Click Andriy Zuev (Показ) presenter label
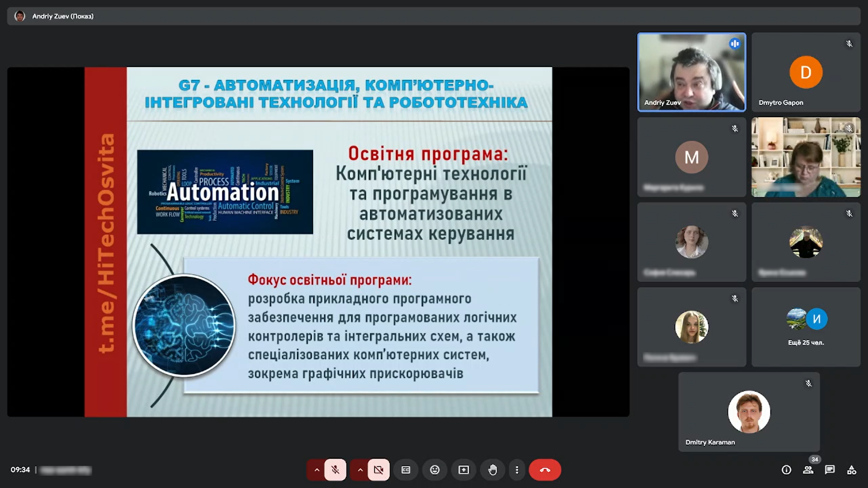This screenshot has height=488, width=868. [x=63, y=16]
